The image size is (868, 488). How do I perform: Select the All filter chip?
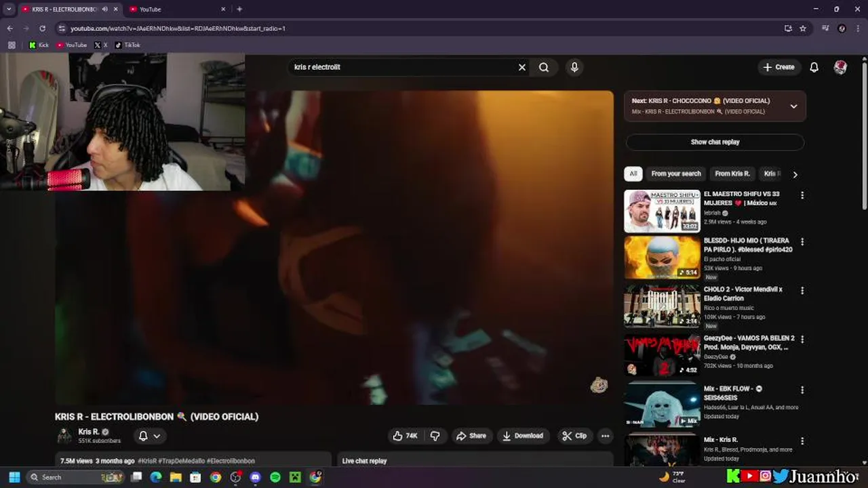click(x=633, y=174)
